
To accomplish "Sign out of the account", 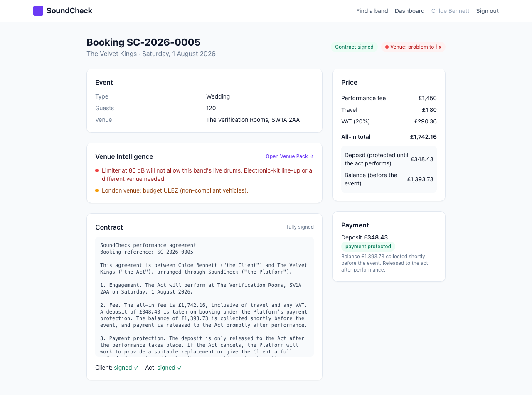I will point(488,11).
